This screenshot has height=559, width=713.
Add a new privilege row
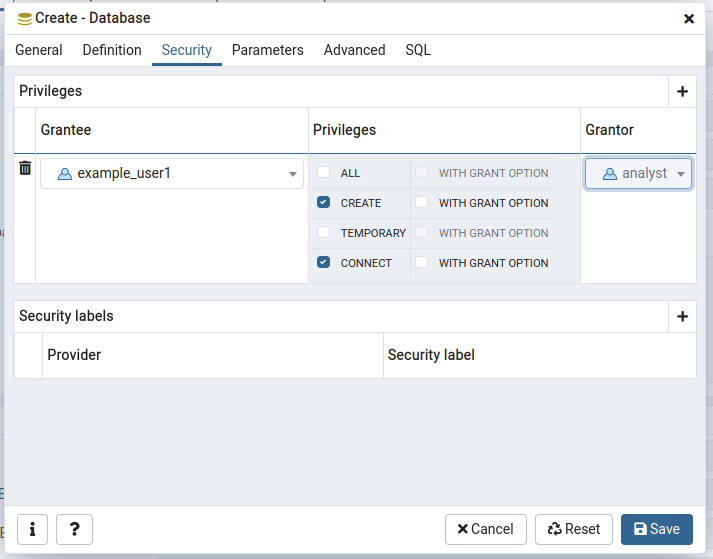coord(682,91)
